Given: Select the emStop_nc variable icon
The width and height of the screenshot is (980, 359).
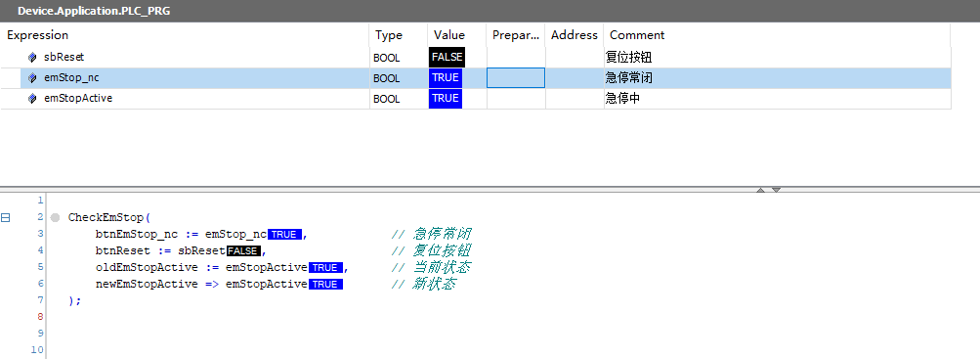Looking at the screenshot, I should point(32,78).
